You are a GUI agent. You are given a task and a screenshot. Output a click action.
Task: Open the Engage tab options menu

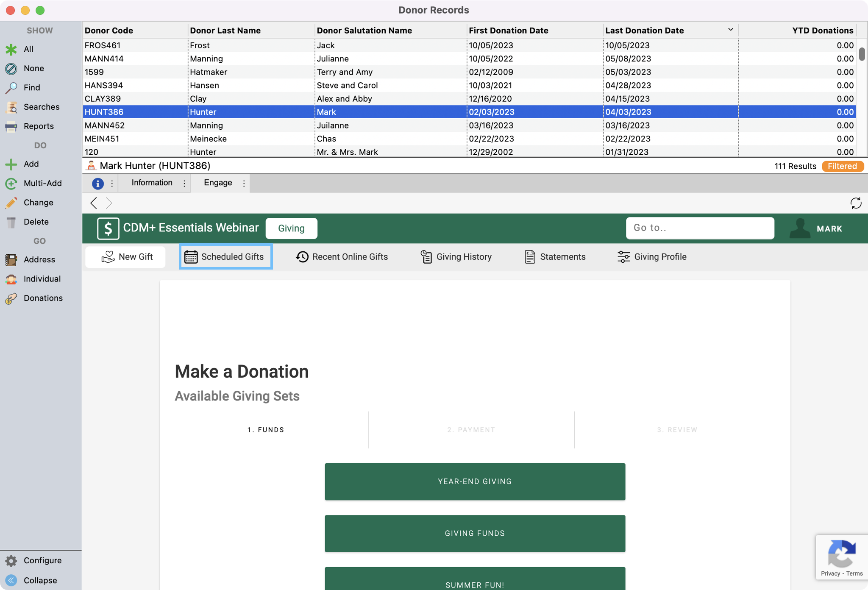pos(244,184)
